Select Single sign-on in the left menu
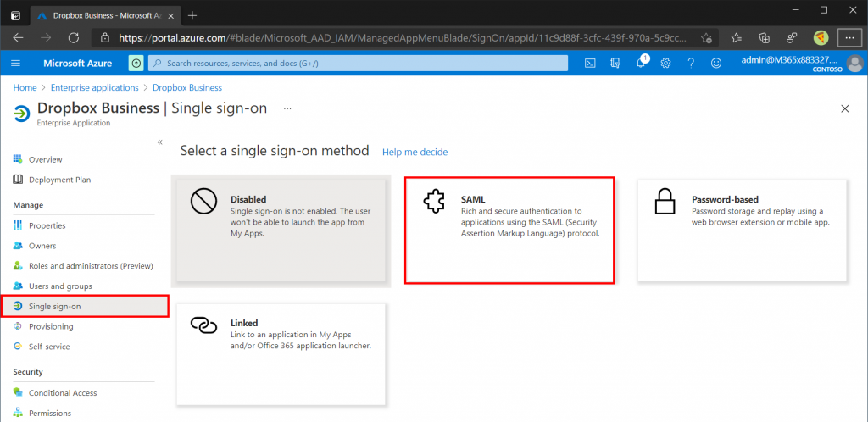Screen dimensions: 868x422 (85, 307)
